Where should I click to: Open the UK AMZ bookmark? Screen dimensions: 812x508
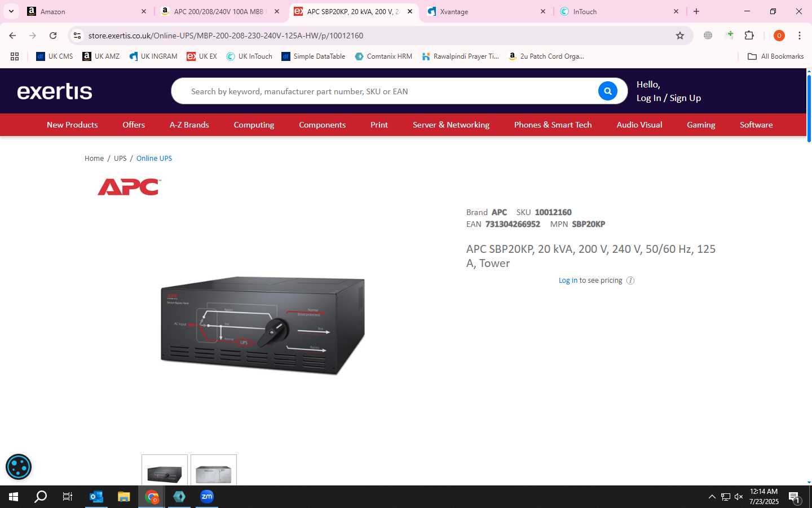101,56
